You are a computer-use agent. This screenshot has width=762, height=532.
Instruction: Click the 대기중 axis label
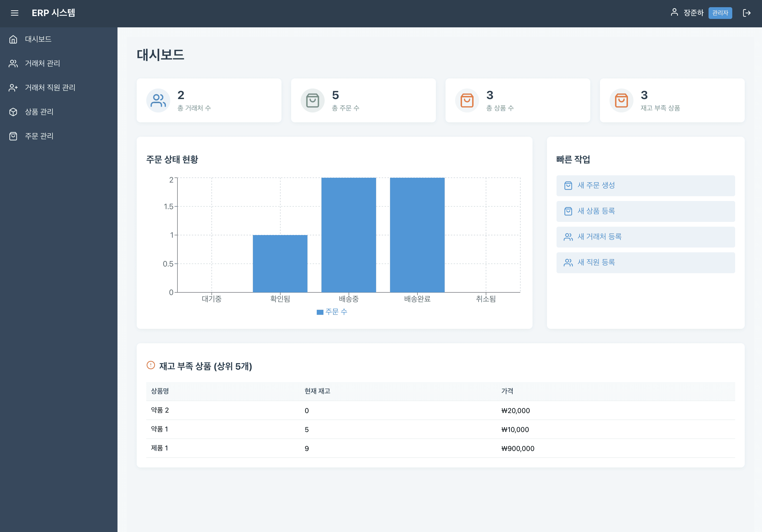[x=212, y=299]
